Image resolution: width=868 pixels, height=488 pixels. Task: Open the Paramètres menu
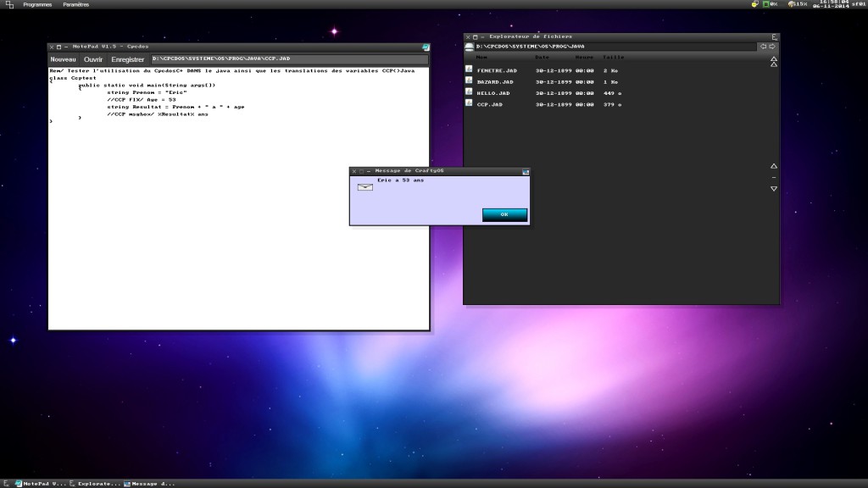pos(76,4)
